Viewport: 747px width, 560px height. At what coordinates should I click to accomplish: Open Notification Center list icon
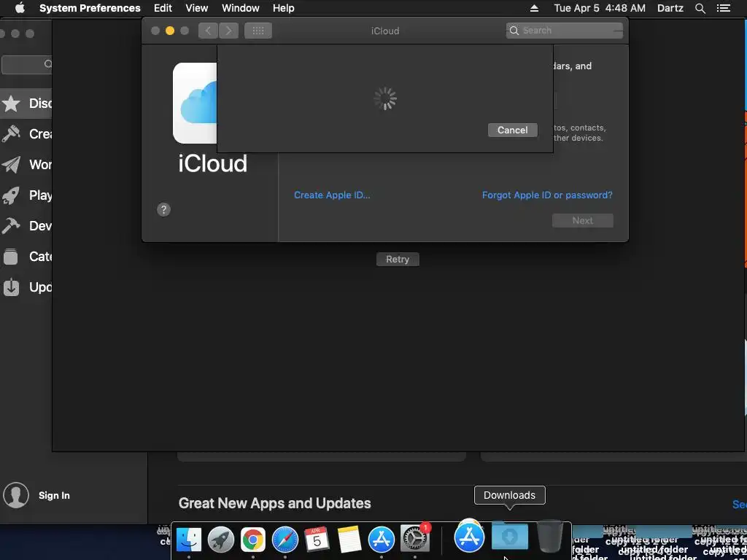tap(723, 8)
